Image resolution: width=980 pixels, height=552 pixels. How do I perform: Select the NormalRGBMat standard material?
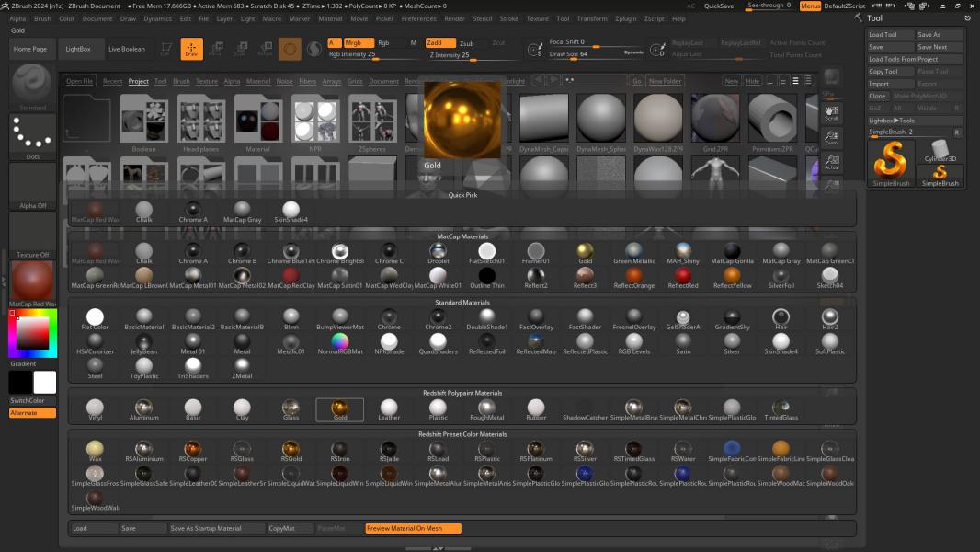pos(340,344)
